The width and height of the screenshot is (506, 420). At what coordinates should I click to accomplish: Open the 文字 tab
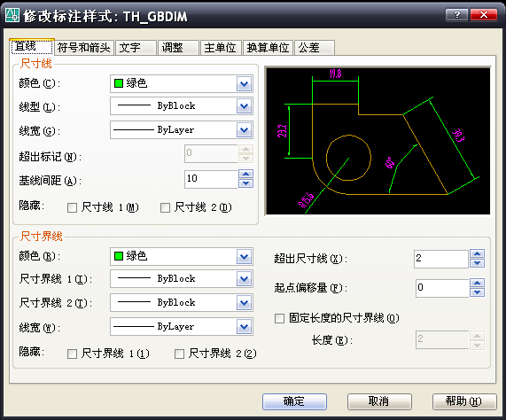[136, 48]
